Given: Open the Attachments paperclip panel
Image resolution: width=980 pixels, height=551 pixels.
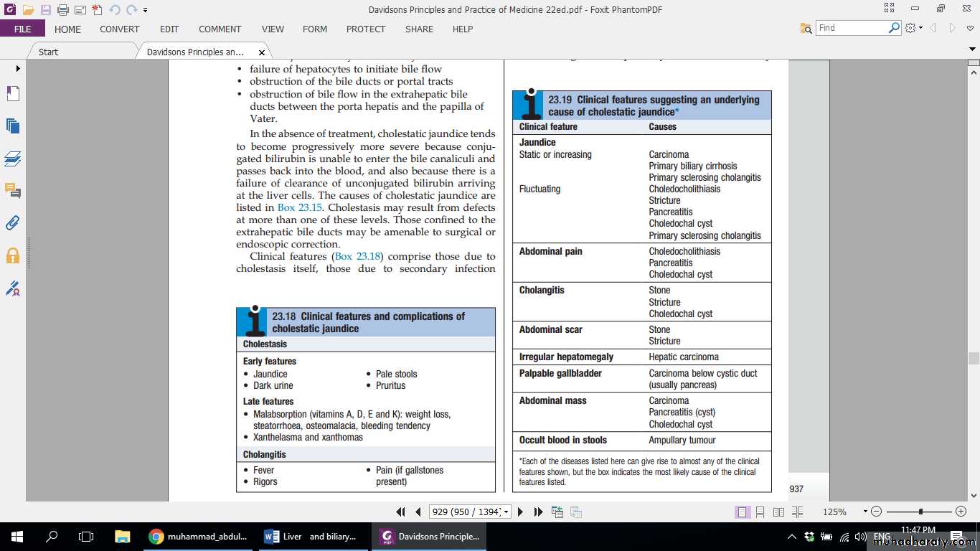Looking at the screenshot, I should pos(13,223).
